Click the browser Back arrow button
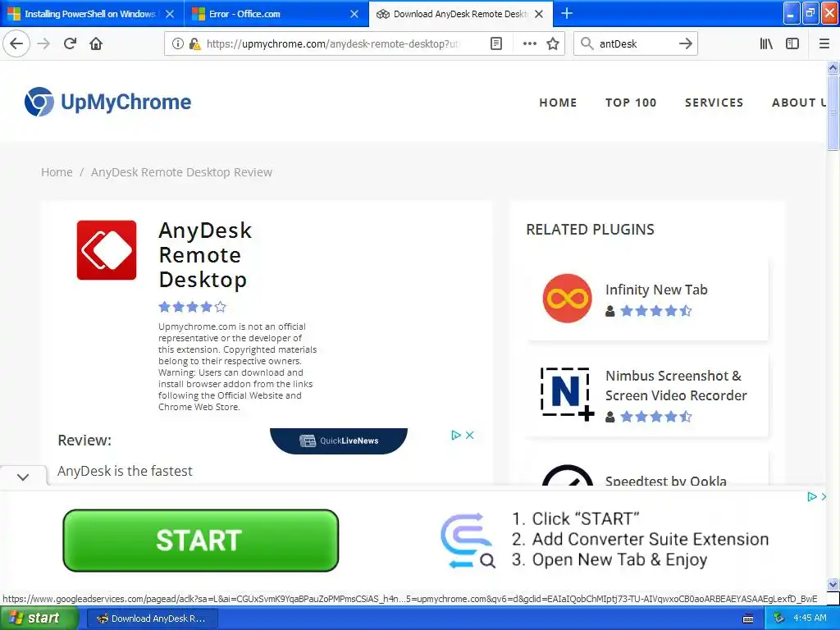The width and height of the screenshot is (840, 630). [x=16, y=43]
